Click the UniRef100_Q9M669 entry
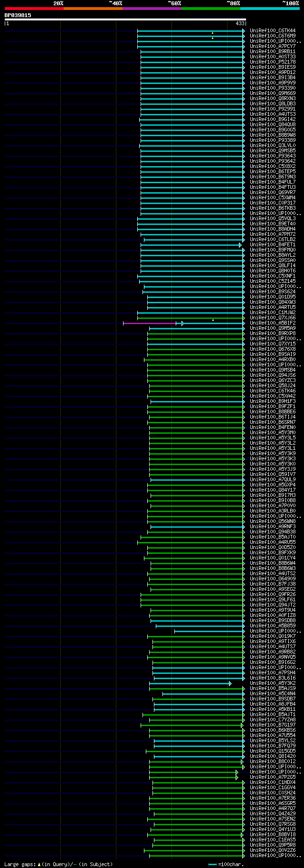The height and width of the screenshot is (868, 304). tap(273, 93)
